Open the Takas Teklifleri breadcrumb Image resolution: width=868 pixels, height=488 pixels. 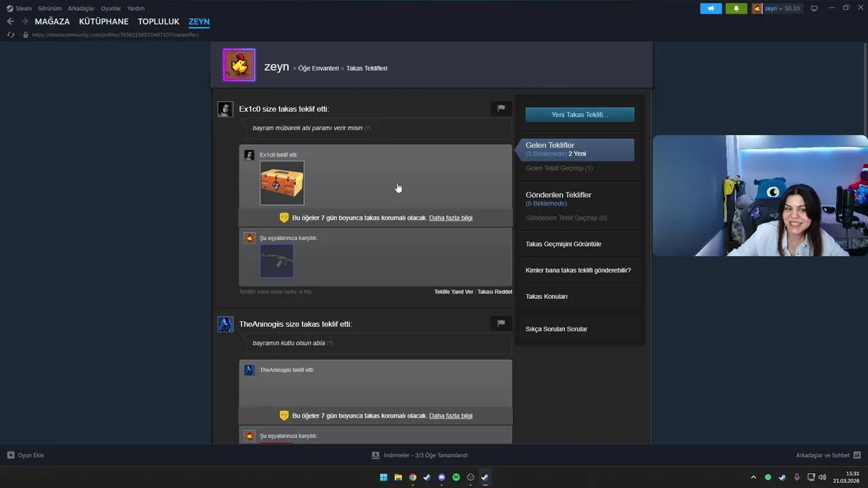click(x=367, y=68)
